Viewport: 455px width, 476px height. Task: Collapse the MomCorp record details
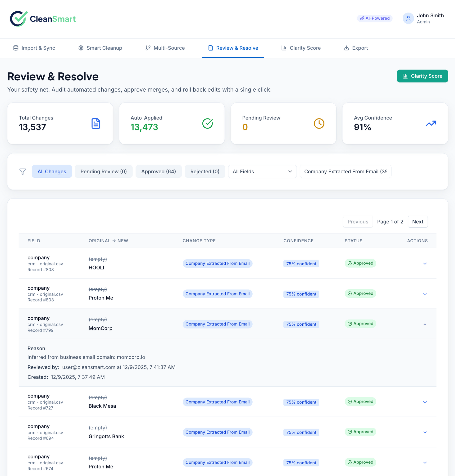click(x=425, y=324)
